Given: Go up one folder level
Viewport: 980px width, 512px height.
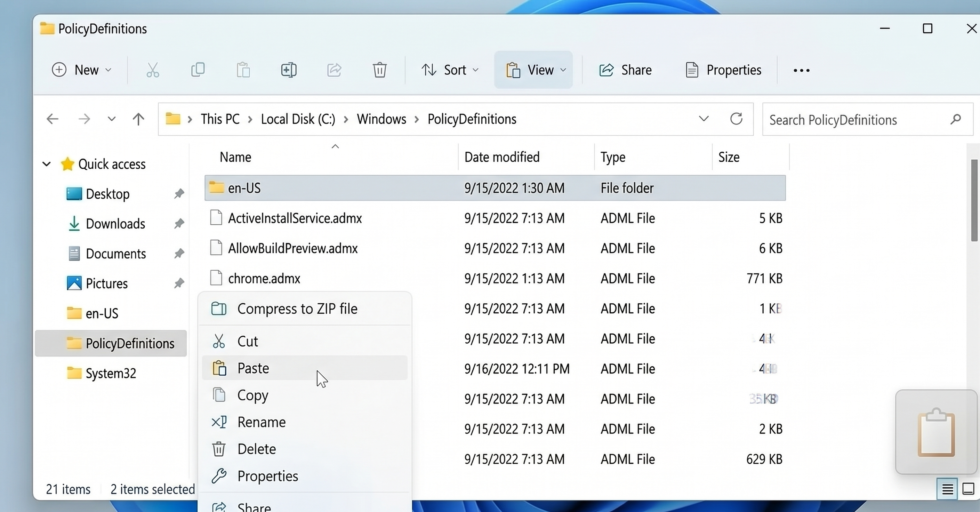Looking at the screenshot, I should click(x=138, y=119).
